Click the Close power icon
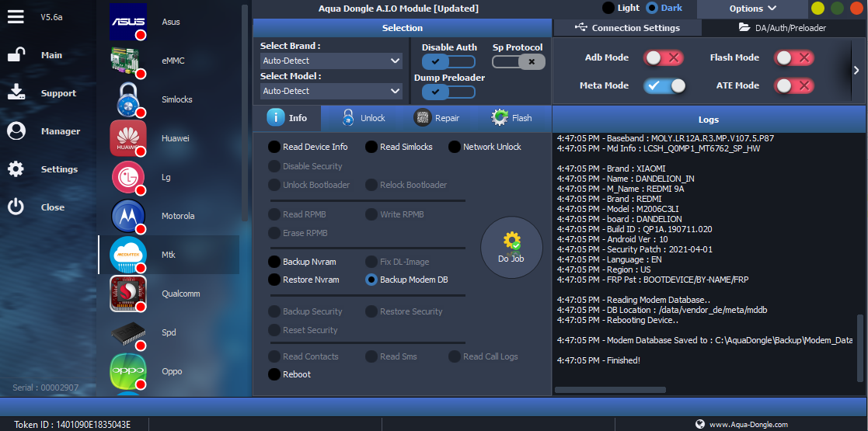The image size is (868, 431). tap(16, 207)
